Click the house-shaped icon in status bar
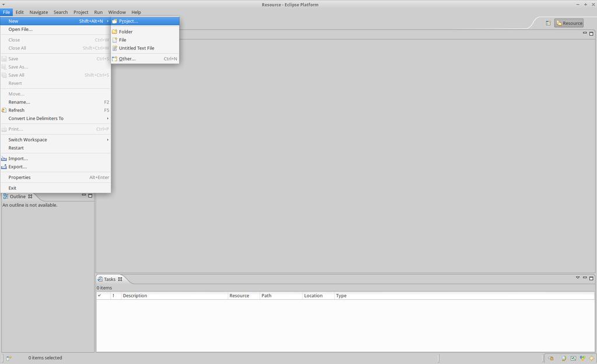The width and height of the screenshot is (597, 364). pos(551,358)
